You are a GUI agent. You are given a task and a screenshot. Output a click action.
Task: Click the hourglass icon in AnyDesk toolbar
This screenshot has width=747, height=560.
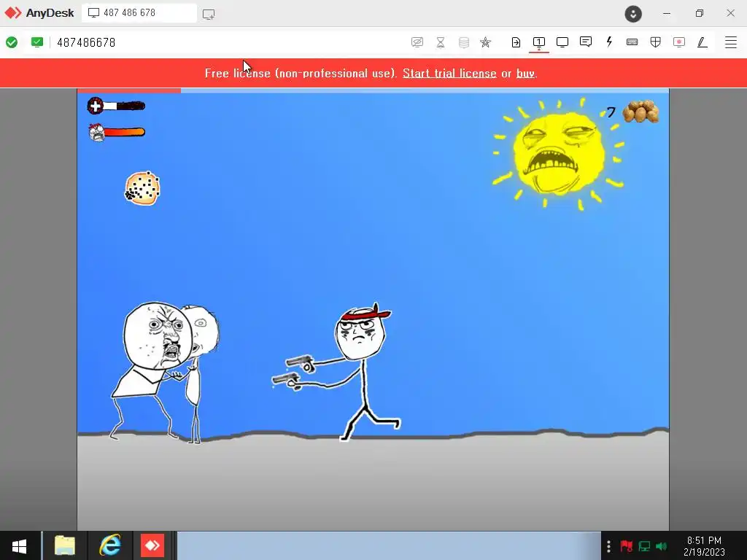441,42
